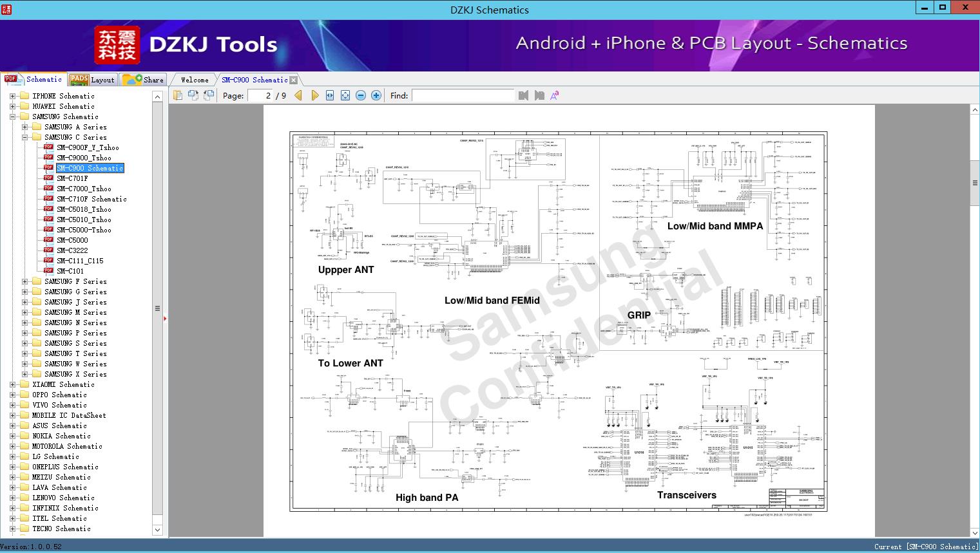Open SM-C111_C115 schematic entry

pyautogui.click(x=80, y=261)
